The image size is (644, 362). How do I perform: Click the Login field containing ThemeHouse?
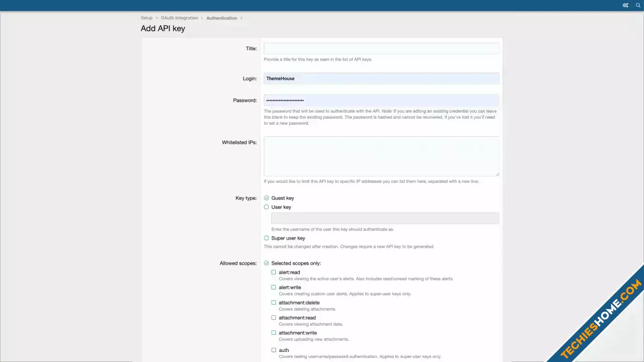381,78
